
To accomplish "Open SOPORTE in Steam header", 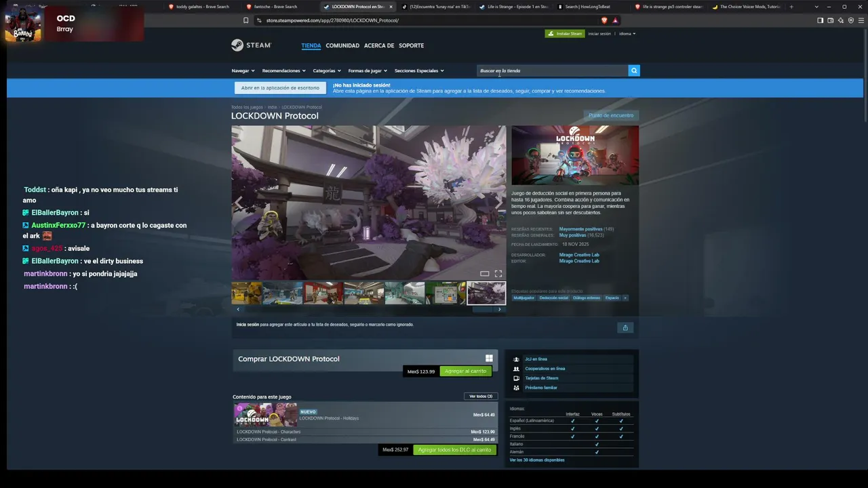I will 411,45.
